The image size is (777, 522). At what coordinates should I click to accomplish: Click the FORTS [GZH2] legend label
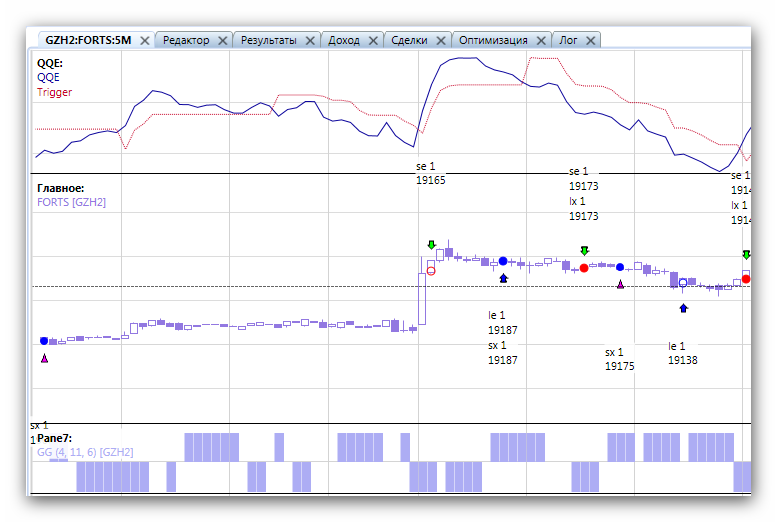coord(71,202)
